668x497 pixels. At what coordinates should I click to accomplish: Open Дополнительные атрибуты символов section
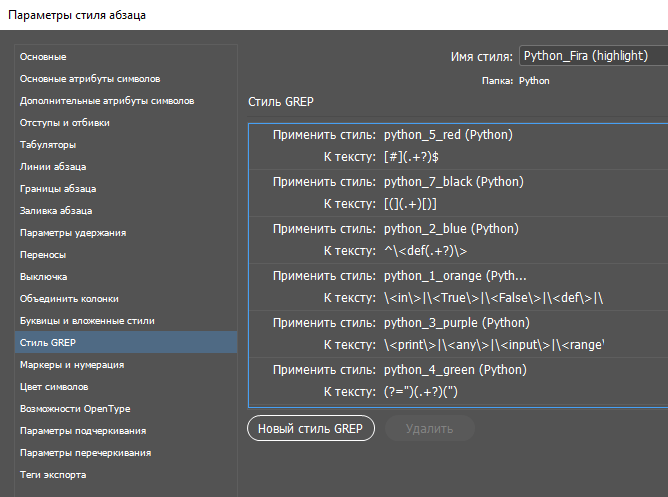pos(107,101)
